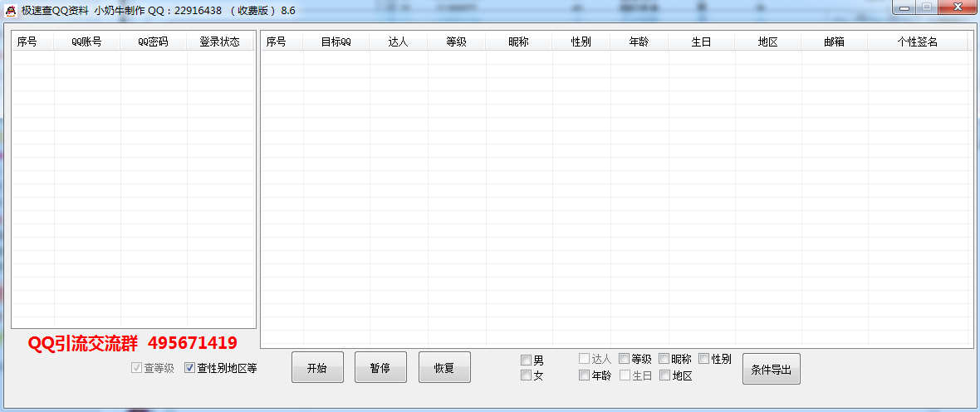The height and width of the screenshot is (412, 980).
Task: Sort by the 目标QQ column header
Action: pos(336,42)
